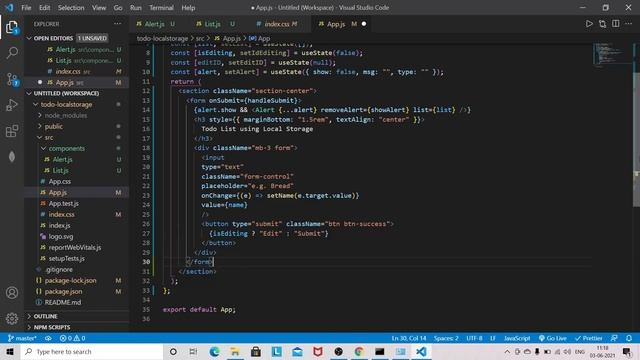Close the unsaved App.js tab dot
The height and width of the screenshot is (360, 640).
[364, 24]
